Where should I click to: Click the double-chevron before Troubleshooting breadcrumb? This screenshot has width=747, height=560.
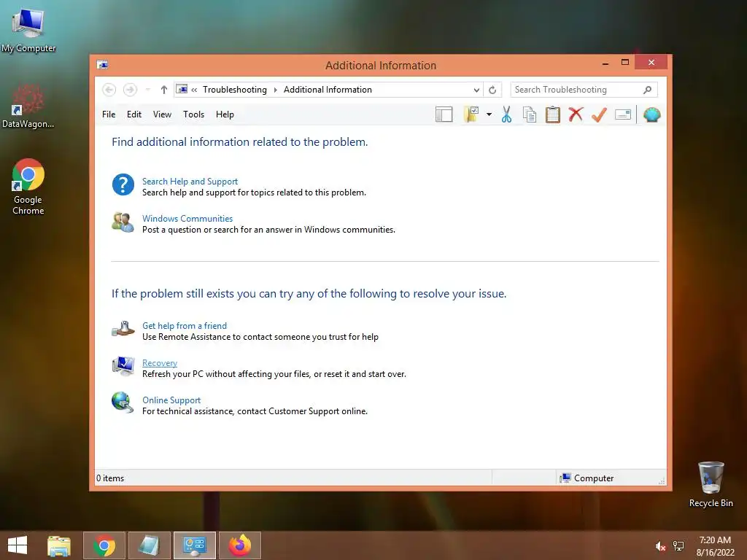194,90
